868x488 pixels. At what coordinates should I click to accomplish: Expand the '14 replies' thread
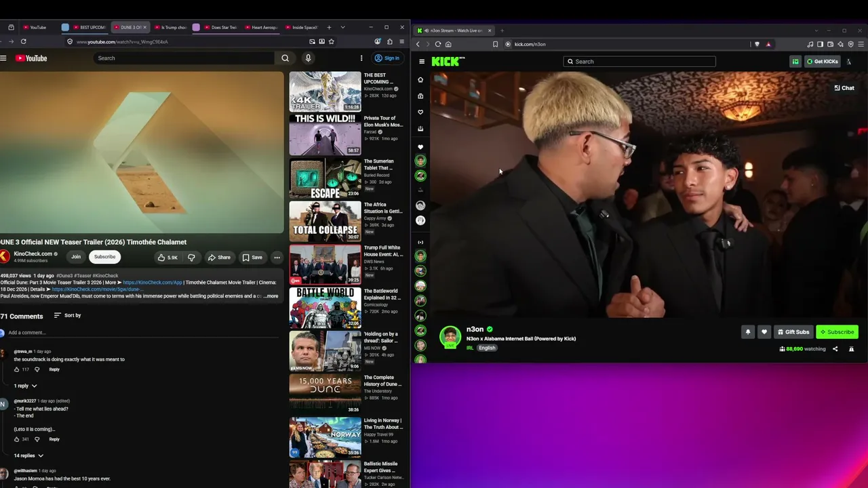pos(28,455)
